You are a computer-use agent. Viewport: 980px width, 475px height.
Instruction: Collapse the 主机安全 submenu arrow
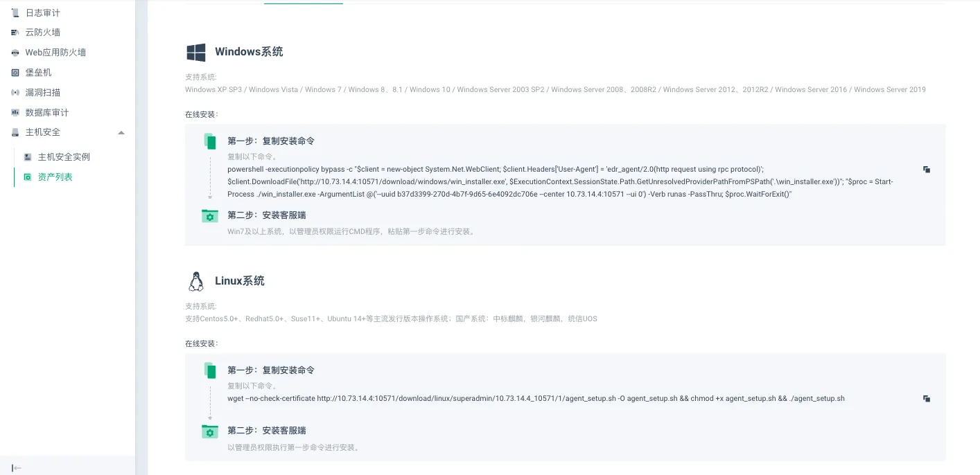121,132
